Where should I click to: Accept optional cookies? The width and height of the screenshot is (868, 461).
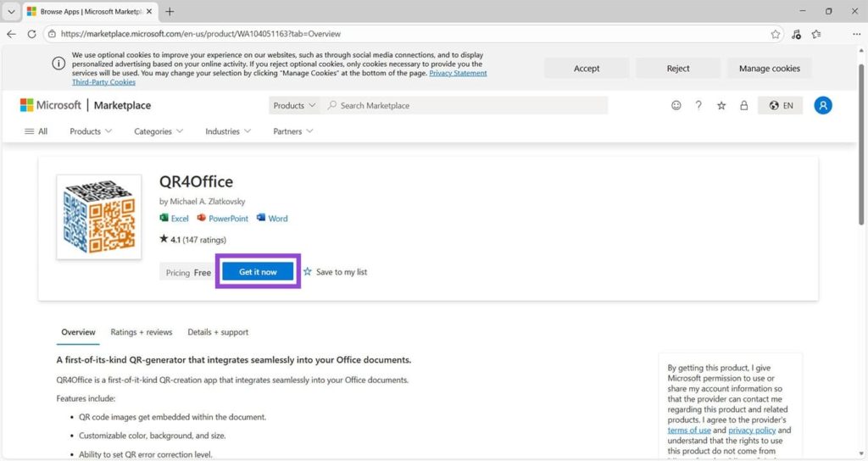point(587,68)
